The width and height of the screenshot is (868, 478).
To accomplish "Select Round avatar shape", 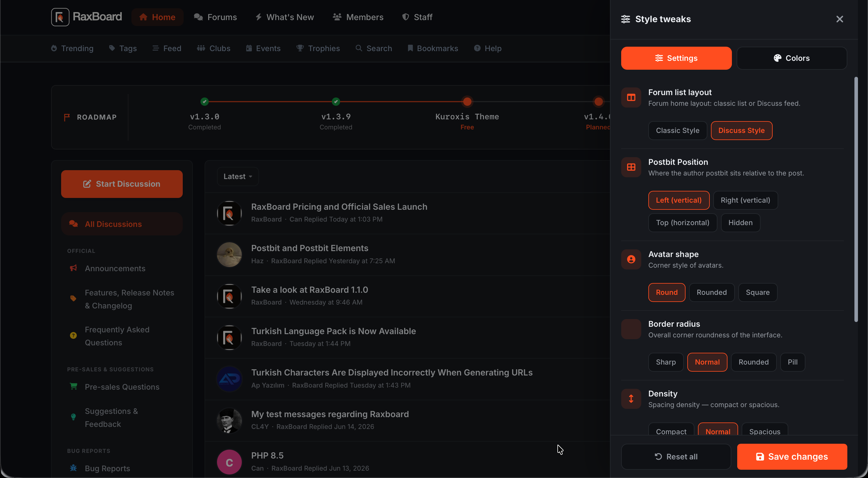I will 667,292.
